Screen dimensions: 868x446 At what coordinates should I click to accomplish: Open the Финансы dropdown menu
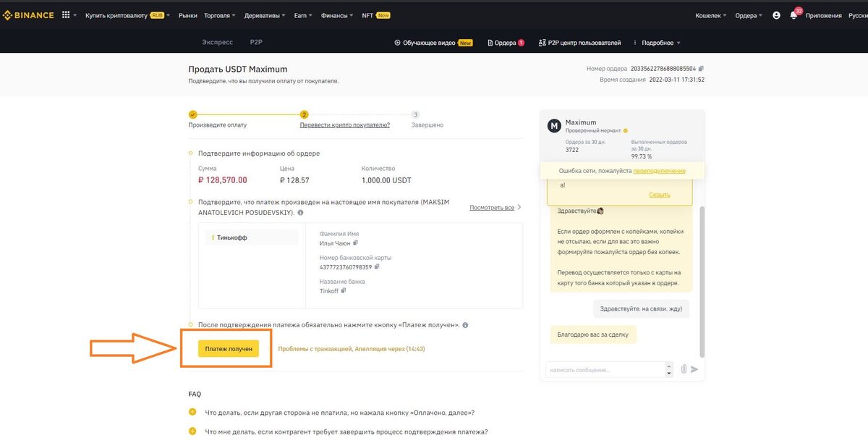click(x=336, y=15)
